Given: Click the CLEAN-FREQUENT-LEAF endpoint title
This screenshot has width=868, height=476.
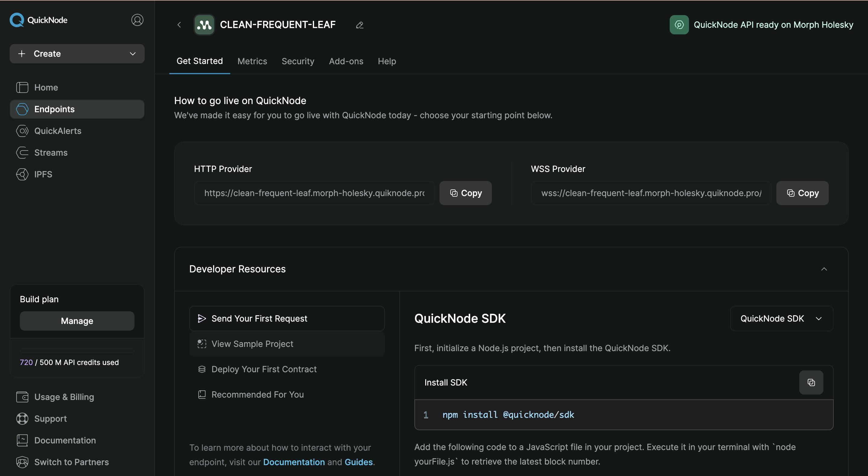Looking at the screenshot, I should pyautogui.click(x=278, y=25).
